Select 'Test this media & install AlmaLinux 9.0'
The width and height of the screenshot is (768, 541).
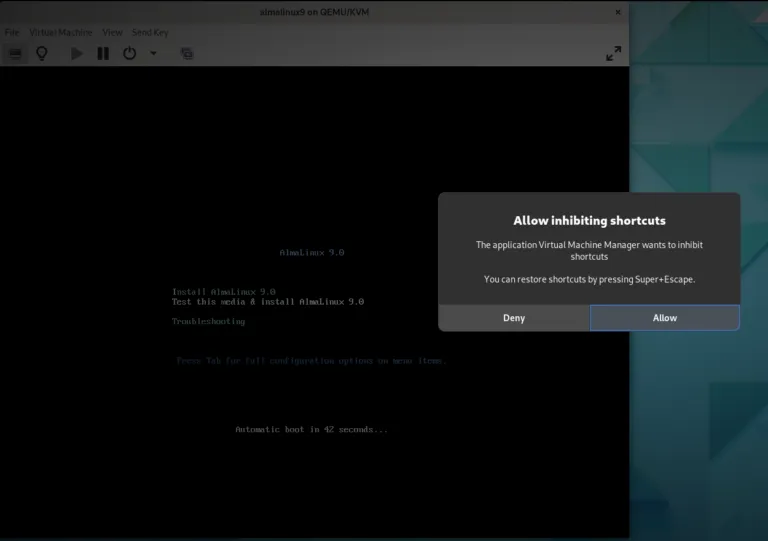(x=268, y=302)
